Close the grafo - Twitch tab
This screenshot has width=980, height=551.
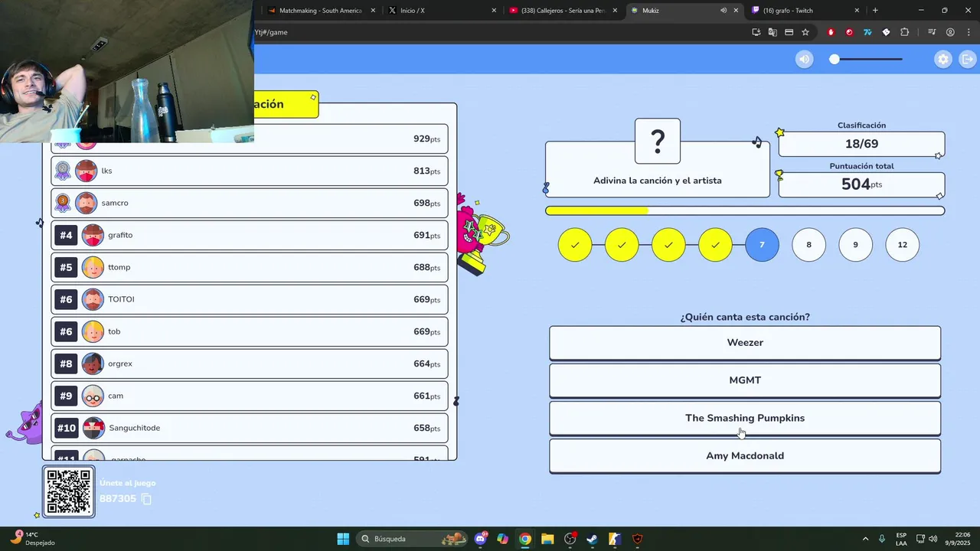[x=857, y=11]
